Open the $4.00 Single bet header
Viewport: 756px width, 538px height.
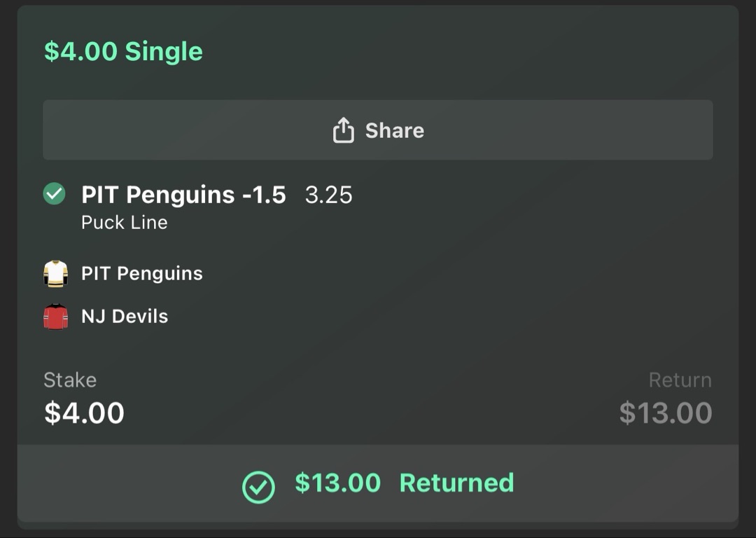click(x=122, y=50)
